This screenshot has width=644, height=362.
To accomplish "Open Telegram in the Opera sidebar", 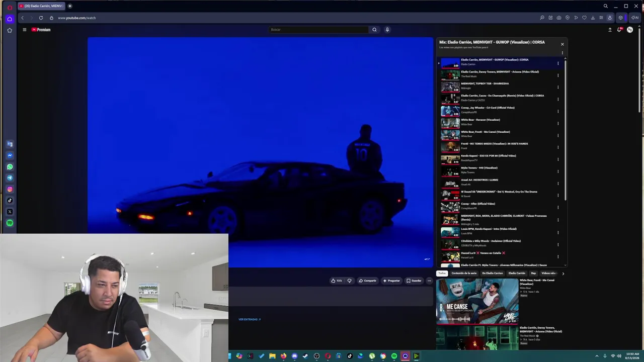I will click(10, 178).
